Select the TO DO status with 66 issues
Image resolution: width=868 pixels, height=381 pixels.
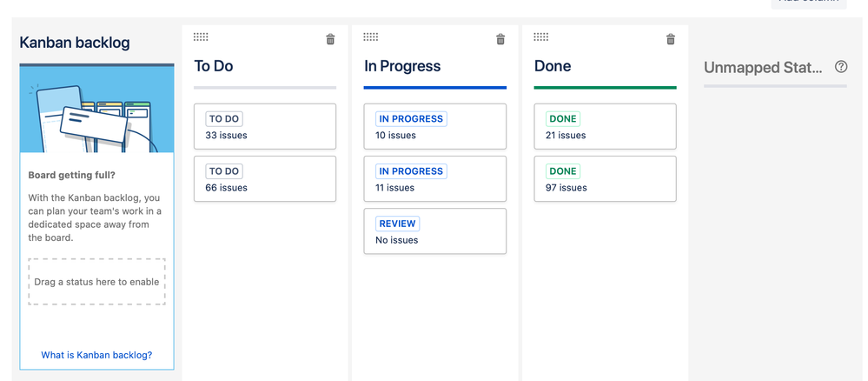265,178
